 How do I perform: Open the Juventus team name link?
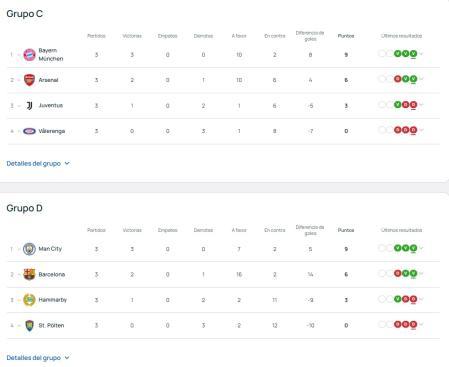[x=51, y=105]
